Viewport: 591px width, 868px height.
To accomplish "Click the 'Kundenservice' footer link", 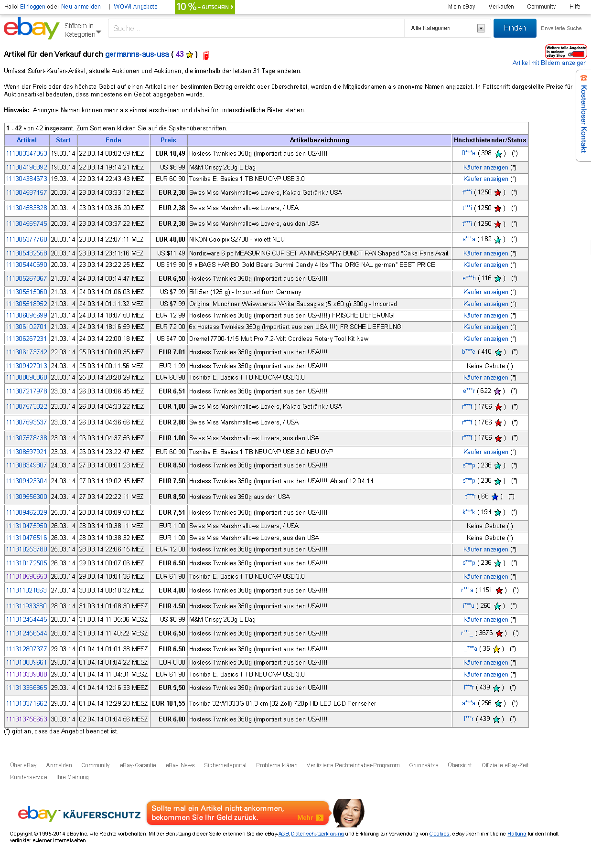I will 29,777.
